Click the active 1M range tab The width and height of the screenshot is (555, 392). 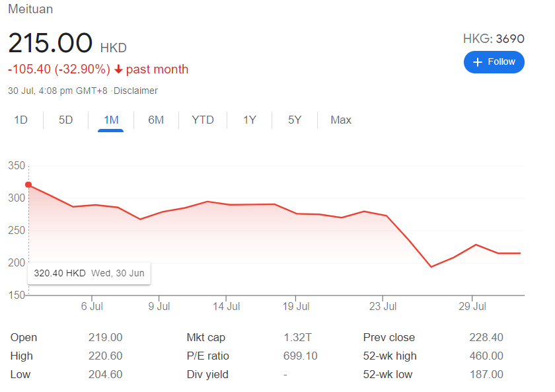click(111, 120)
